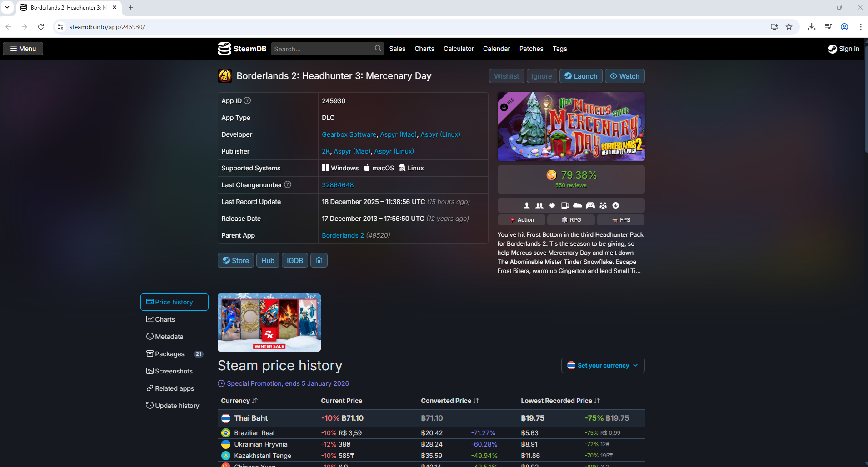
Task: Click the downloadable content arrow icon
Action: pos(616,205)
